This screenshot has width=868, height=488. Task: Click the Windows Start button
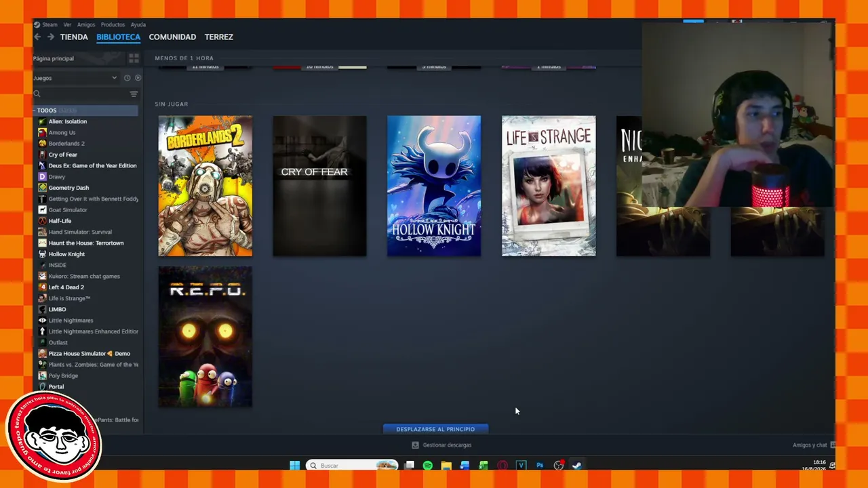pyautogui.click(x=295, y=466)
